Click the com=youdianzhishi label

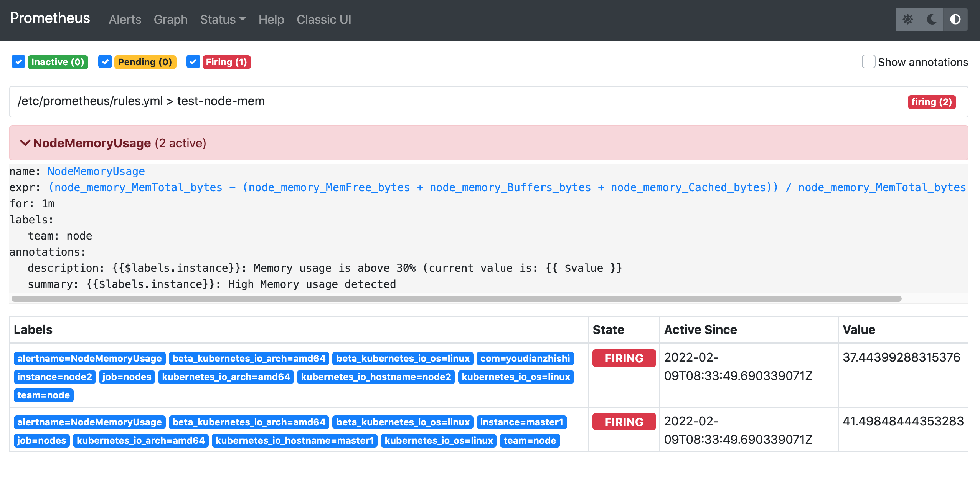click(525, 359)
